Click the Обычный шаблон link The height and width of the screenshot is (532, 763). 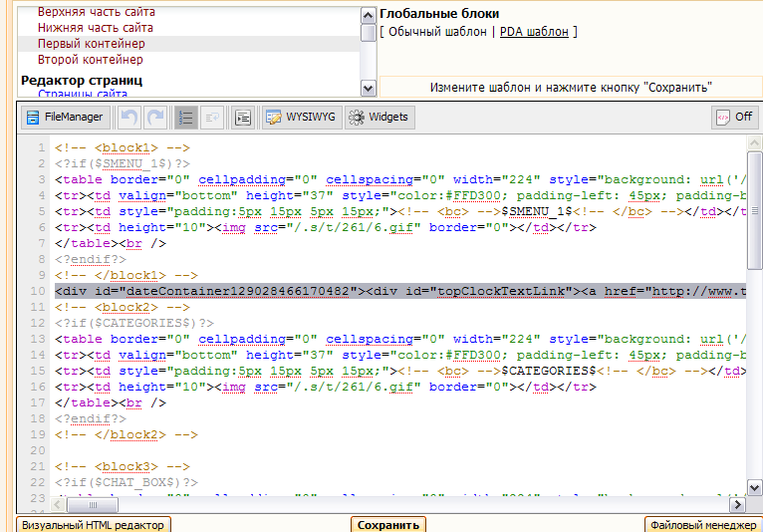point(437,32)
